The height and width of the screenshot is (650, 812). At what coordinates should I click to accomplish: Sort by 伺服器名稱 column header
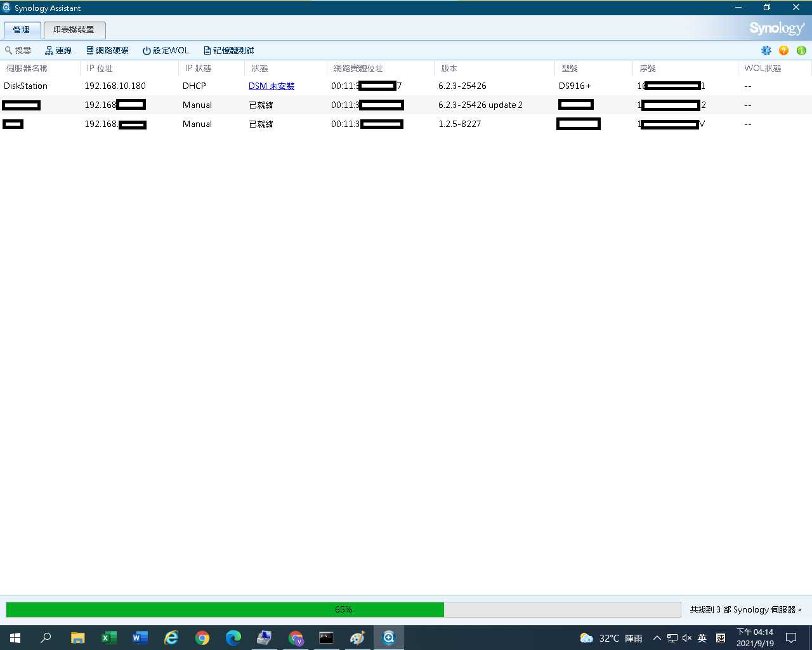click(x=41, y=68)
